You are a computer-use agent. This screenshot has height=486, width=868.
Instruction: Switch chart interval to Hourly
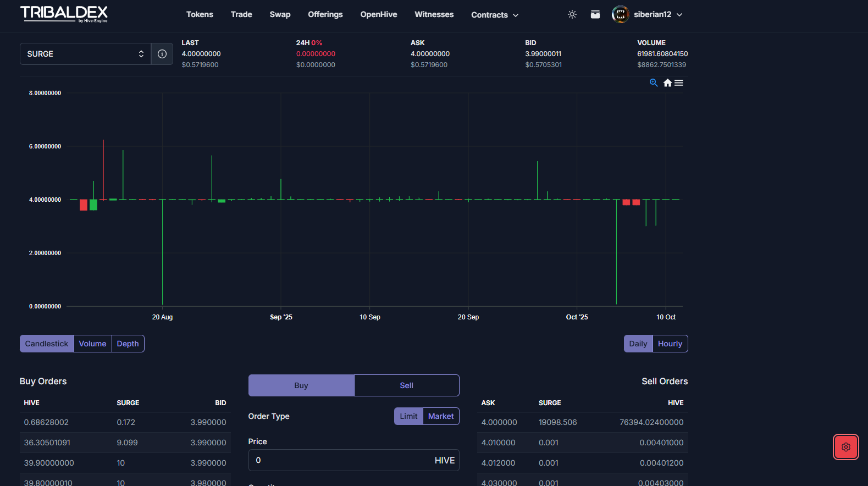[670, 344]
